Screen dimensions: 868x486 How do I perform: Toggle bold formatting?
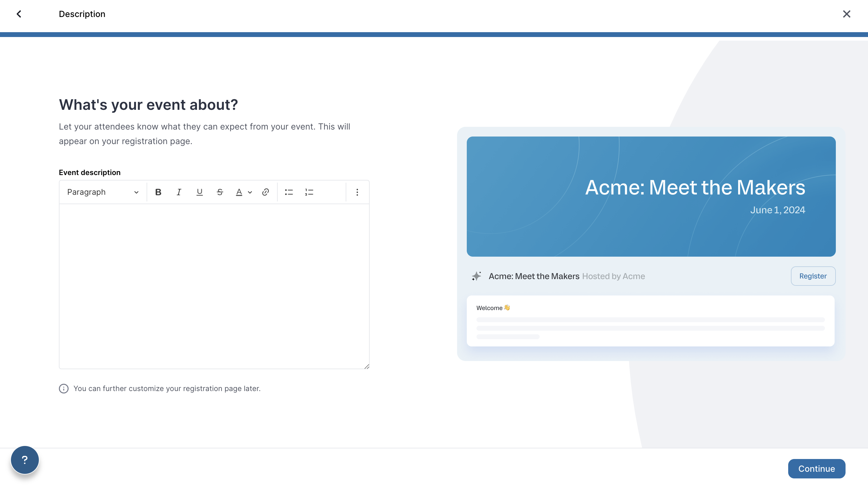point(158,192)
